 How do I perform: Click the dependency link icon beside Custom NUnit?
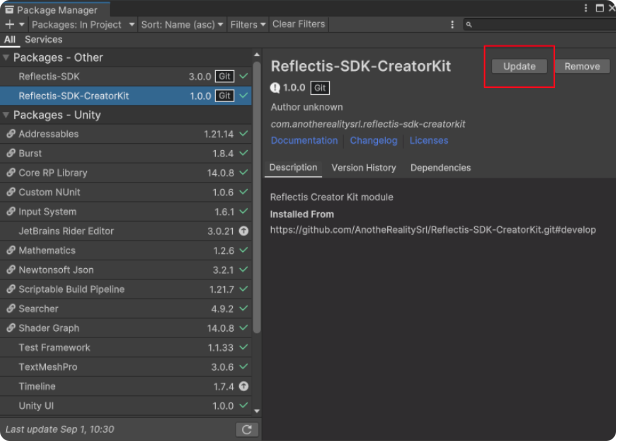click(11, 192)
